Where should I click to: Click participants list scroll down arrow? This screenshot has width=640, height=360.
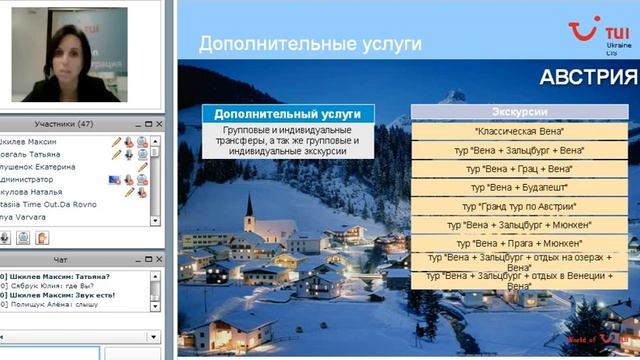click(155, 220)
